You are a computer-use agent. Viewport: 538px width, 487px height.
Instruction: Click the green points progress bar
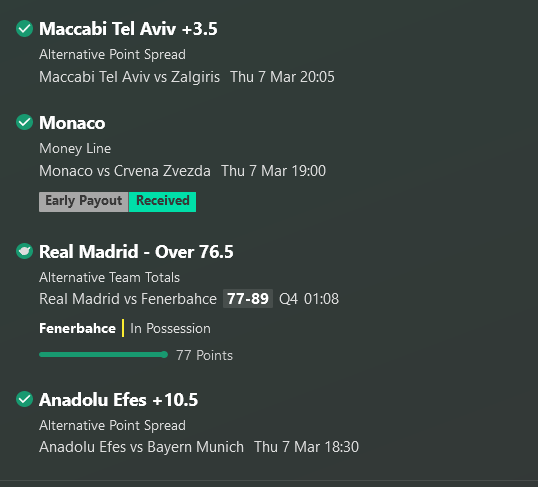tap(104, 355)
